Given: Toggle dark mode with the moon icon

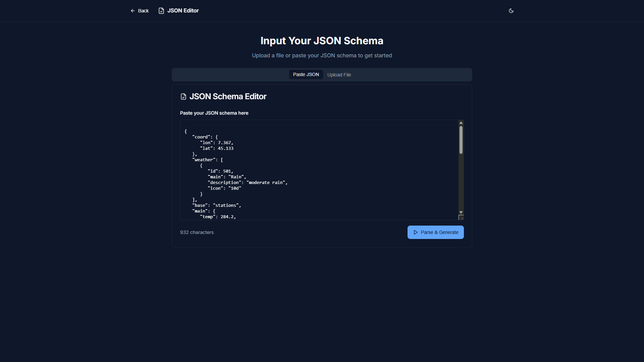Looking at the screenshot, I should click(x=511, y=11).
